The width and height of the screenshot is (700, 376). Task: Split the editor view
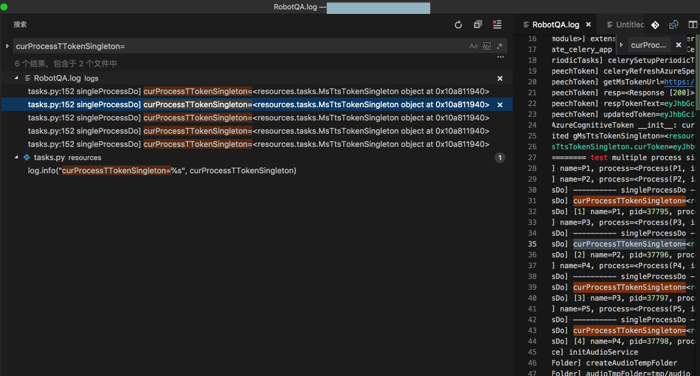pyautogui.click(x=692, y=25)
